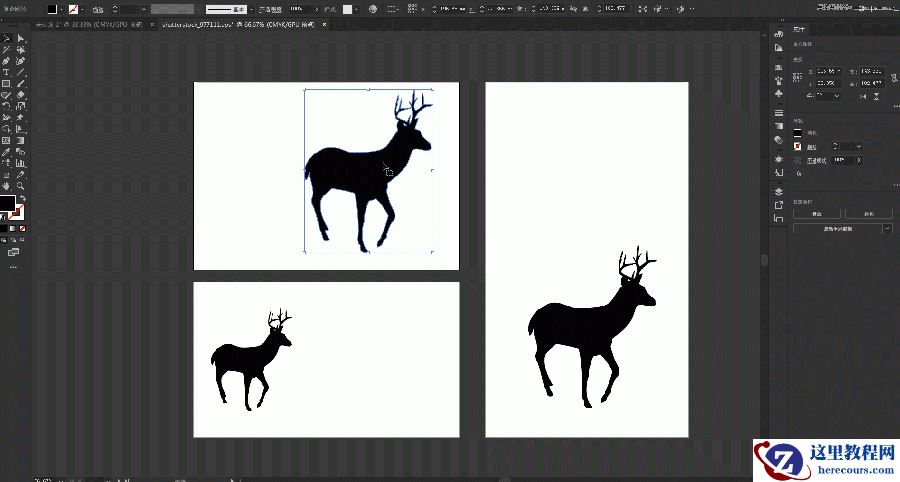Select the Rectangle tool
Image resolution: width=900 pixels, height=482 pixels.
click(x=6, y=84)
